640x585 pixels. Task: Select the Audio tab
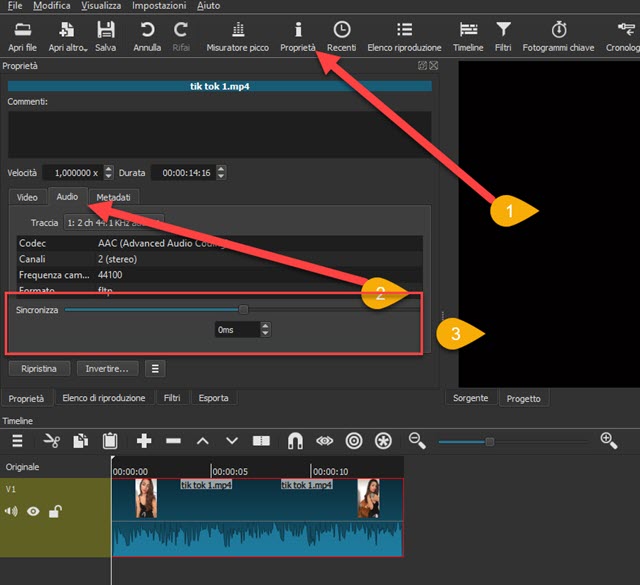coord(67,196)
